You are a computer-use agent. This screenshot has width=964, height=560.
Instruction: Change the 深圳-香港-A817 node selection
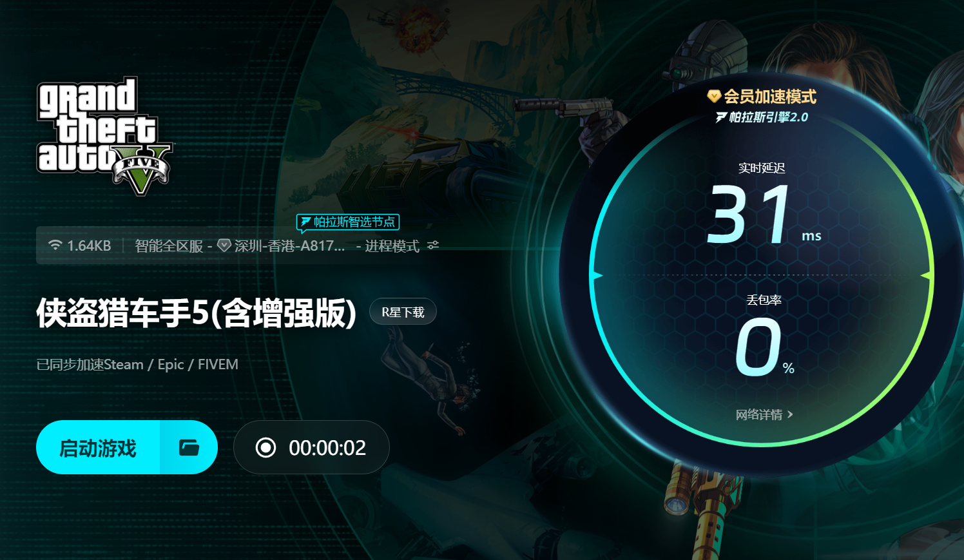(289, 246)
